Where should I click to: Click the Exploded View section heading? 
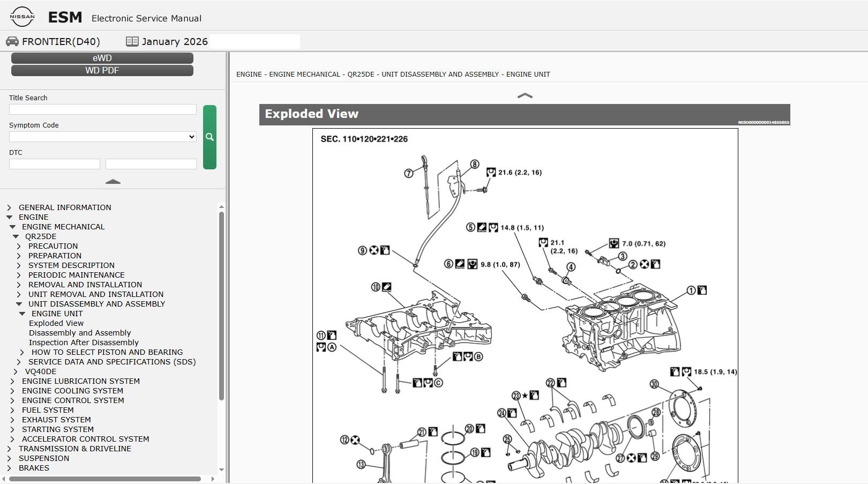pos(311,114)
